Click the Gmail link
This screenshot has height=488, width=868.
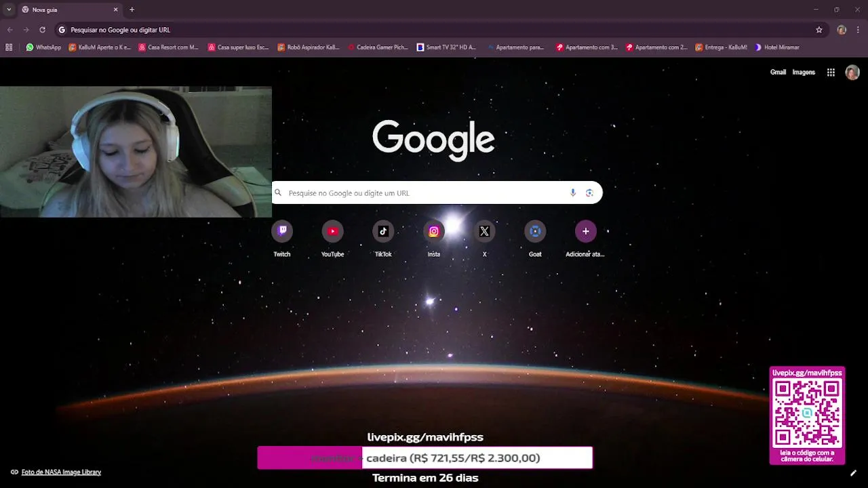tap(778, 73)
